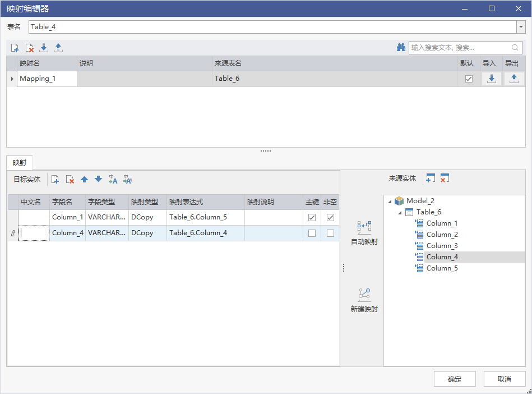This screenshot has height=394, width=532.
Task: Select Column_3 in source tree
Action: pos(442,246)
